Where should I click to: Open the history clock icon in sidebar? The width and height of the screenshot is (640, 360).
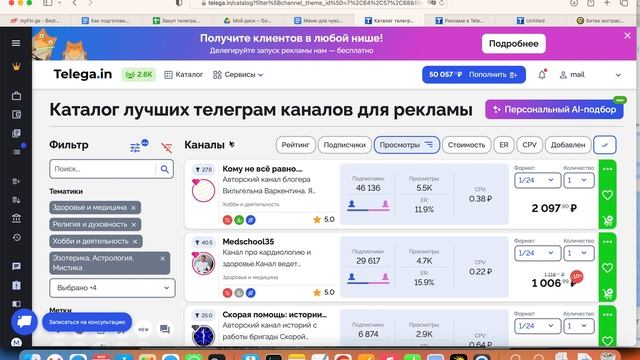click(16, 237)
